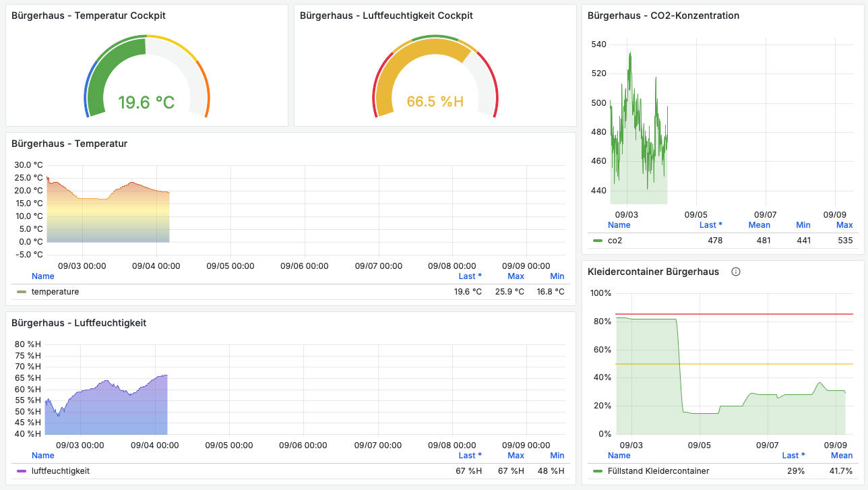This screenshot has height=490, width=868.
Task: Sort the Luftfeuchtigkeit legend by Min column
Action: [557, 456]
